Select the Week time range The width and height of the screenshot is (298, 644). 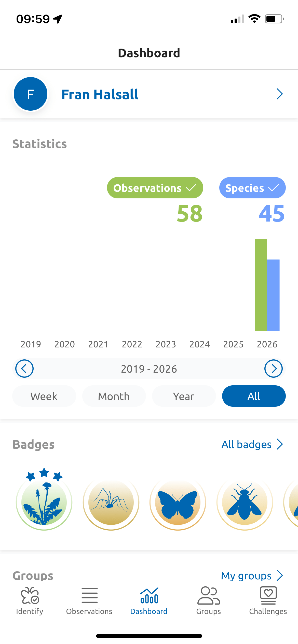coord(44,396)
